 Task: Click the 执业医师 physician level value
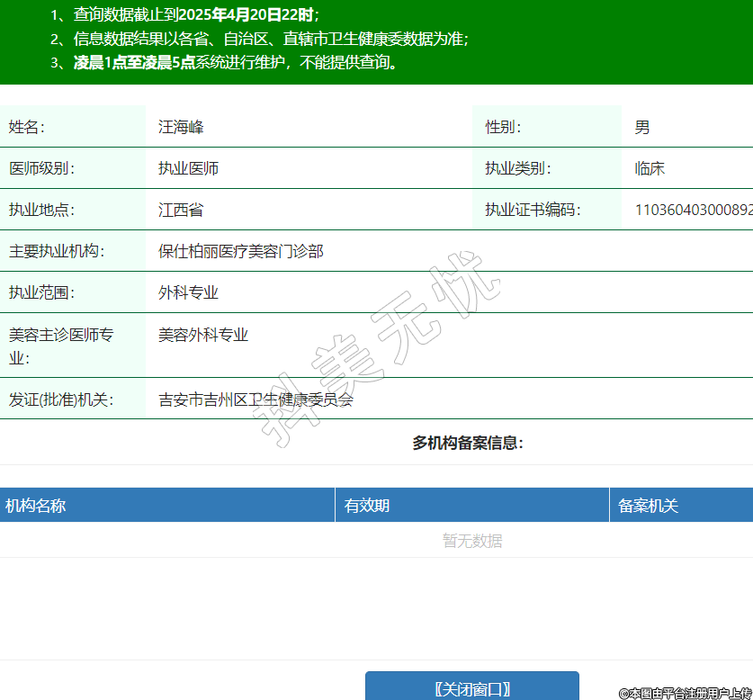click(188, 168)
